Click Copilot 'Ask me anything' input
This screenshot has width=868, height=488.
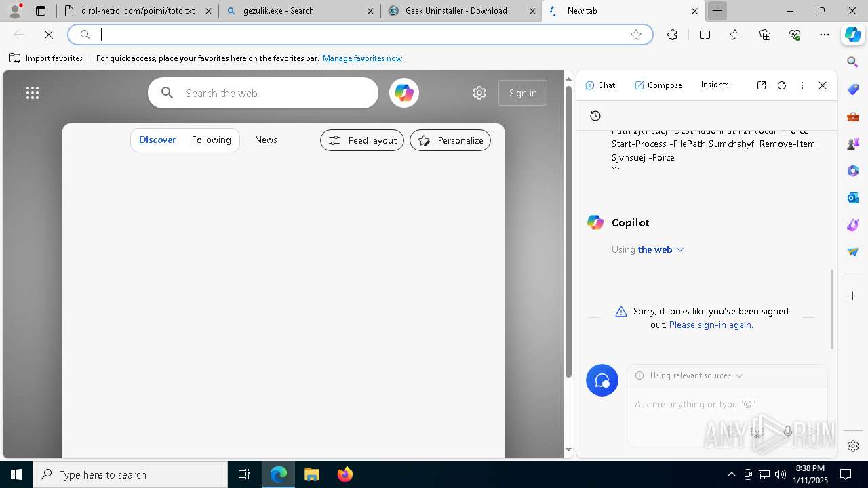tap(727, 404)
